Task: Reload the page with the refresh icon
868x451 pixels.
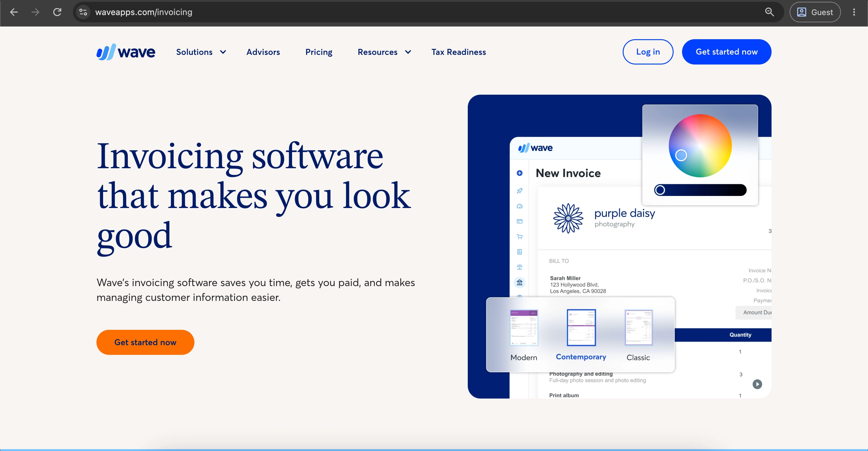Action: point(57,12)
